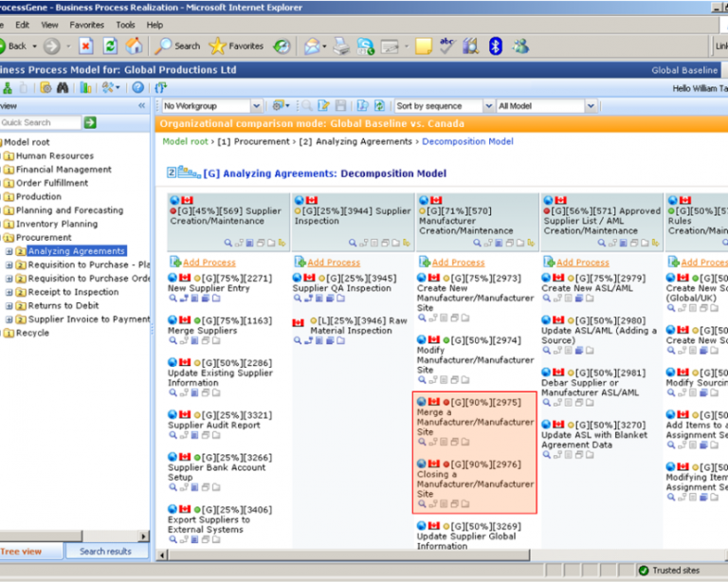Click the Refresh page icon
This screenshot has width=728, height=582.
[110, 45]
